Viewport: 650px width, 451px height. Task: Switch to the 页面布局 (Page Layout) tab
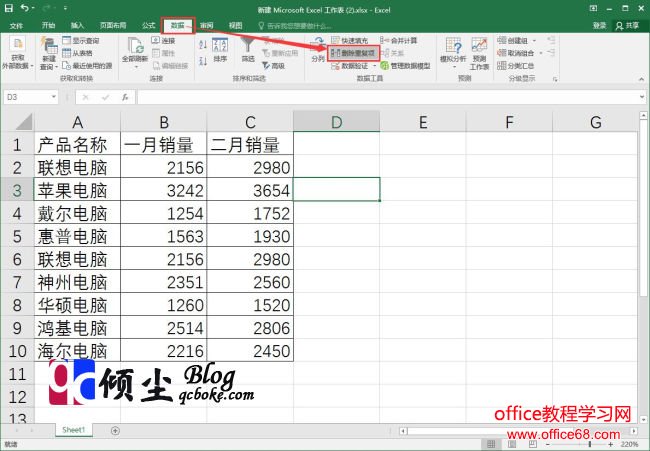(113, 26)
